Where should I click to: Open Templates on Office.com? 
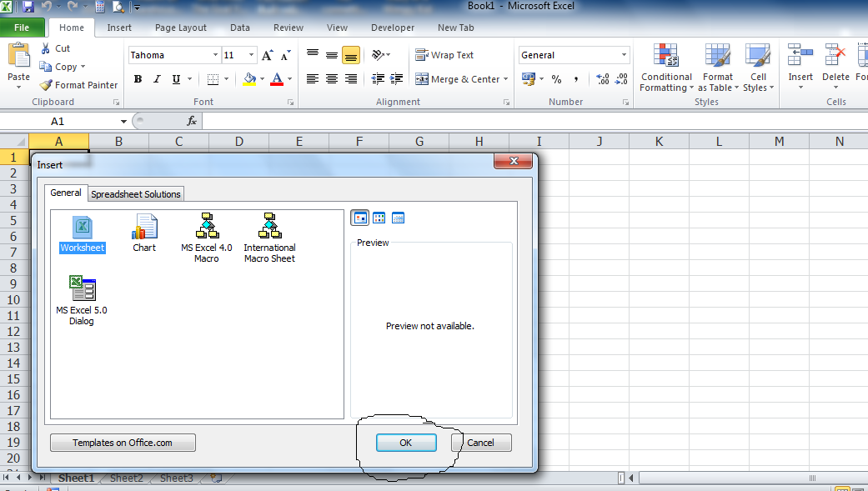click(123, 443)
